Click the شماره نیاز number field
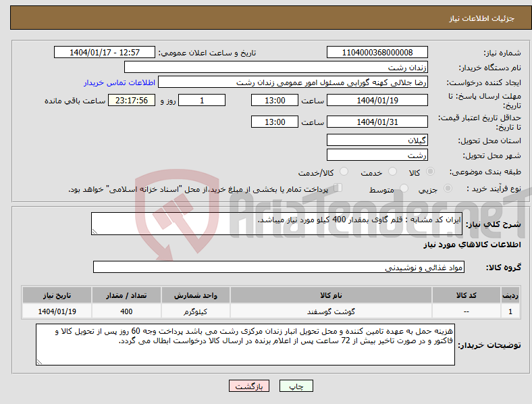 coord(377,53)
